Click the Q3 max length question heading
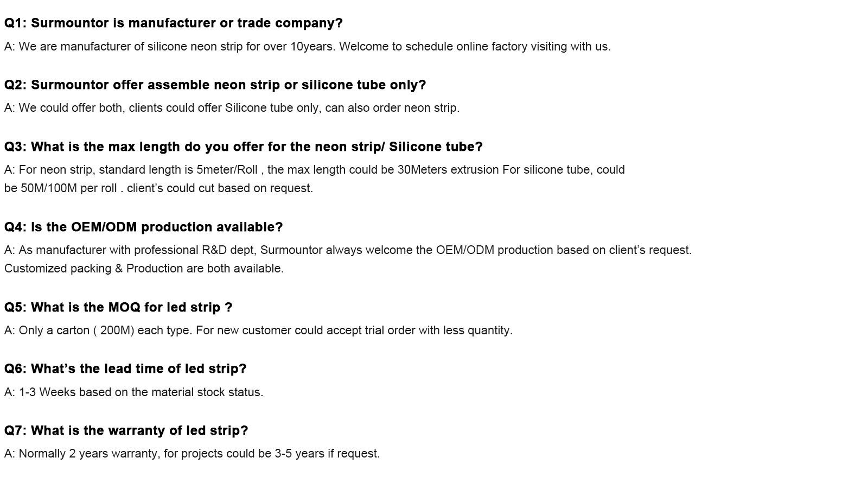Viewport: 868px width, 483px height. pos(244,147)
